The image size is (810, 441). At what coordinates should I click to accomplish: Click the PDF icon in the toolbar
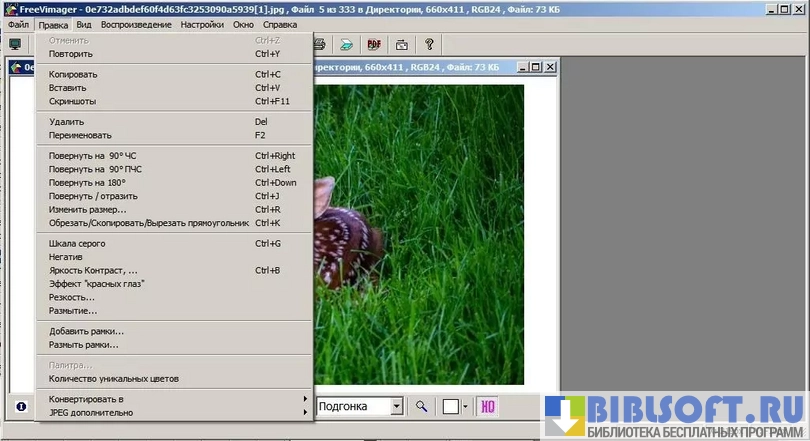coord(374,44)
